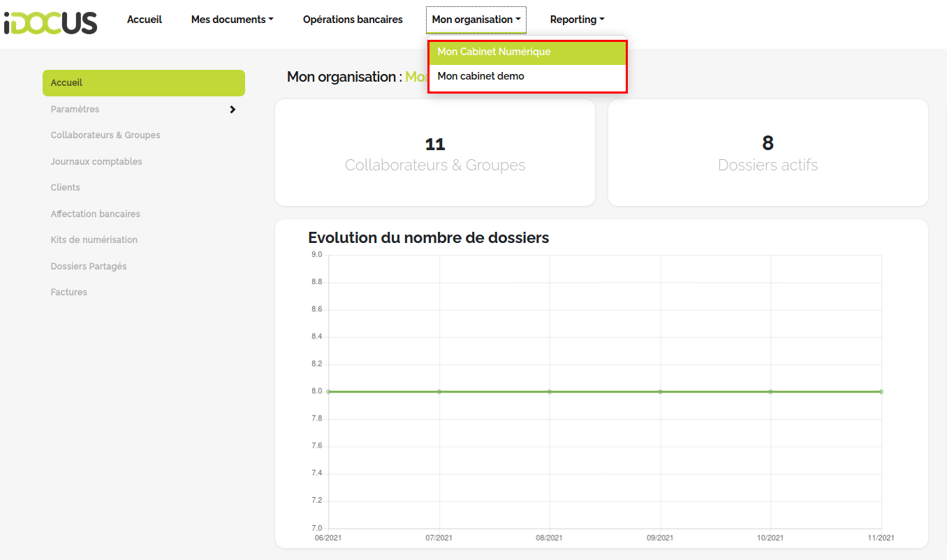
Task: Open Kits de numérisation section
Action: pos(94,240)
